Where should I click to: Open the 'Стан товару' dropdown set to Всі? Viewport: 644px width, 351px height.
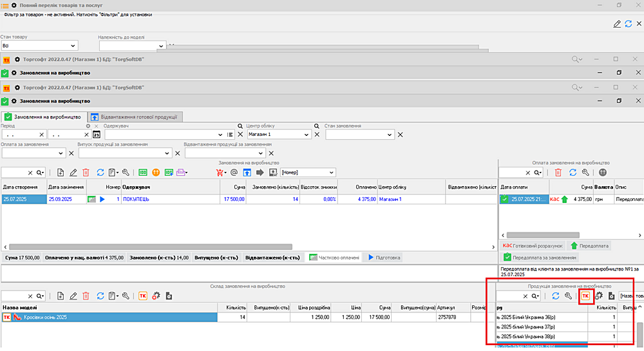[72, 46]
